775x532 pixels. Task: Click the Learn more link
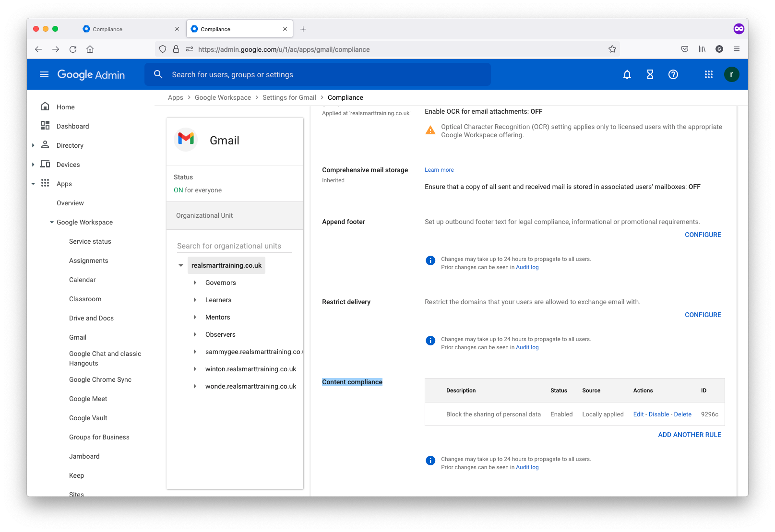click(439, 170)
